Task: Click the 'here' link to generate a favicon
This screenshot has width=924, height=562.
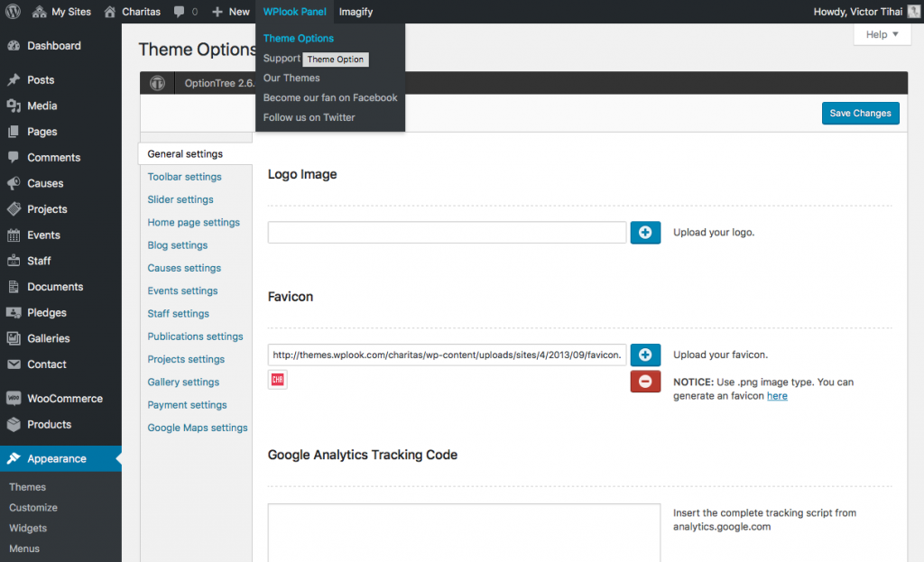Action: click(777, 395)
